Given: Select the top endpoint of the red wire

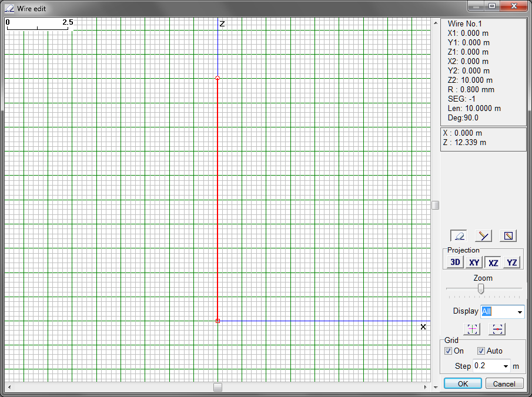Looking at the screenshot, I should click(218, 78).
